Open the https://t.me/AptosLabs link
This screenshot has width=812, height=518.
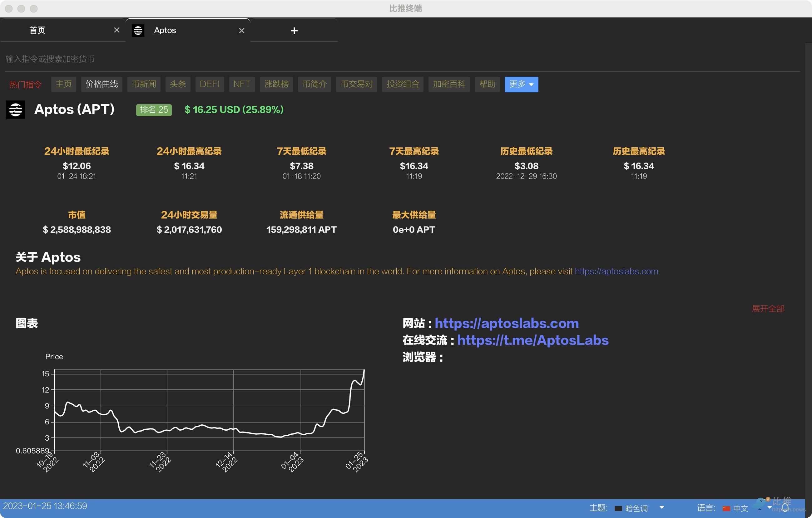coord(532,340)
